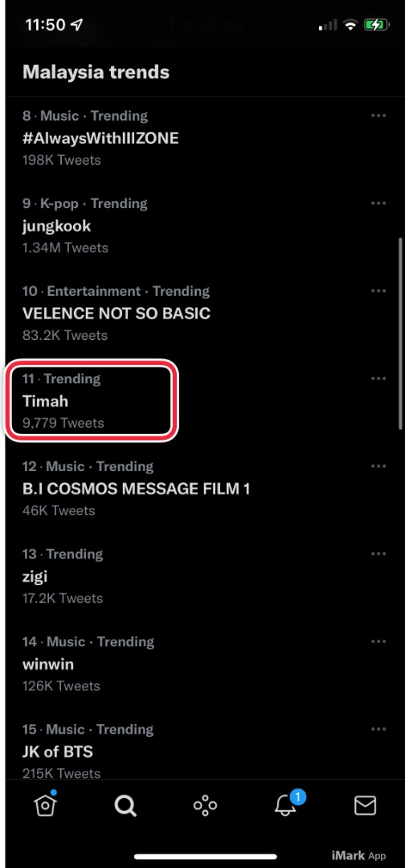Image resolution: width=405 pixels, height=868 pixels.
Task: Tap the battery charging icon in status bar
Action: tap(376, 25)
